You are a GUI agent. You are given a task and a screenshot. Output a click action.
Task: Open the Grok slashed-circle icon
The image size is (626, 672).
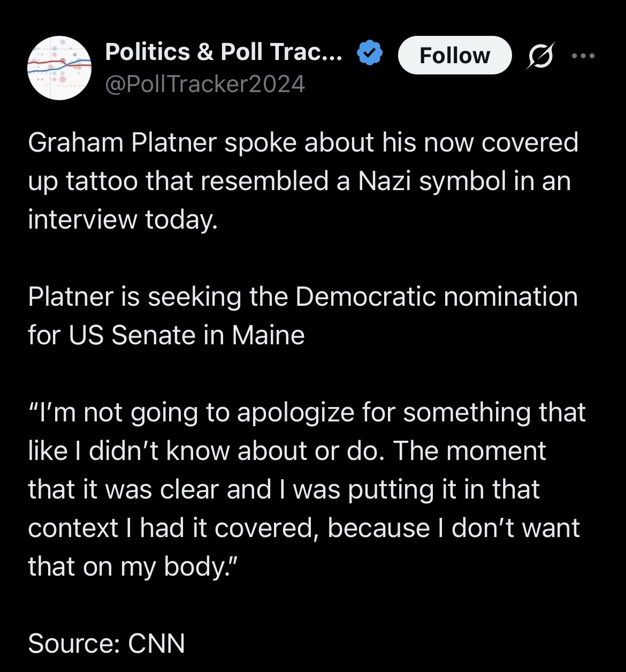pyautogui.click(x=539, y=56)
